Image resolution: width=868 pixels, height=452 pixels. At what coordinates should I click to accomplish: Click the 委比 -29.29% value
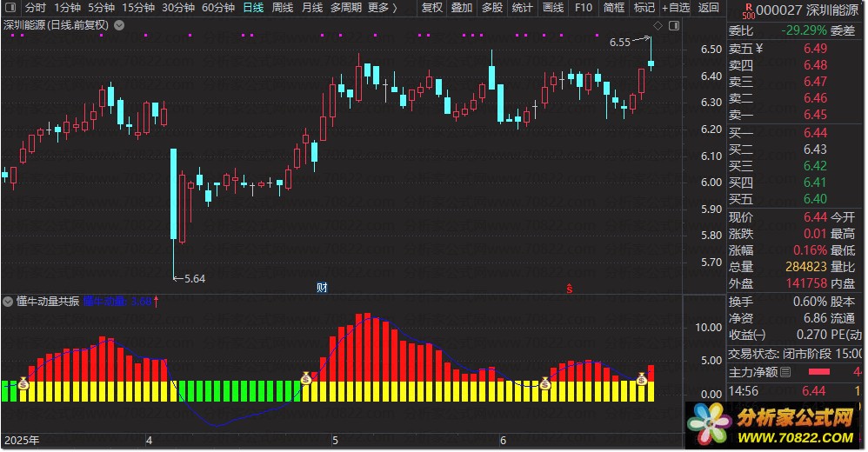click(804, 30)
